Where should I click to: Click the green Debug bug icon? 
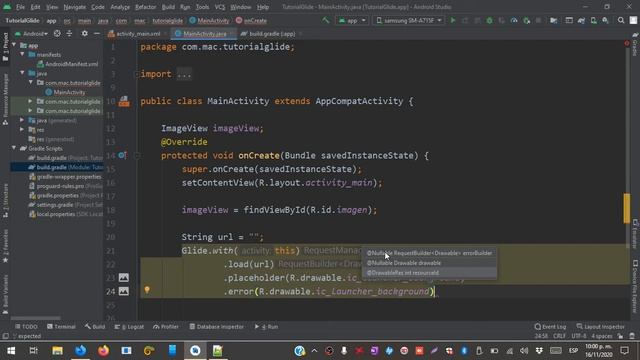[489, 20]
